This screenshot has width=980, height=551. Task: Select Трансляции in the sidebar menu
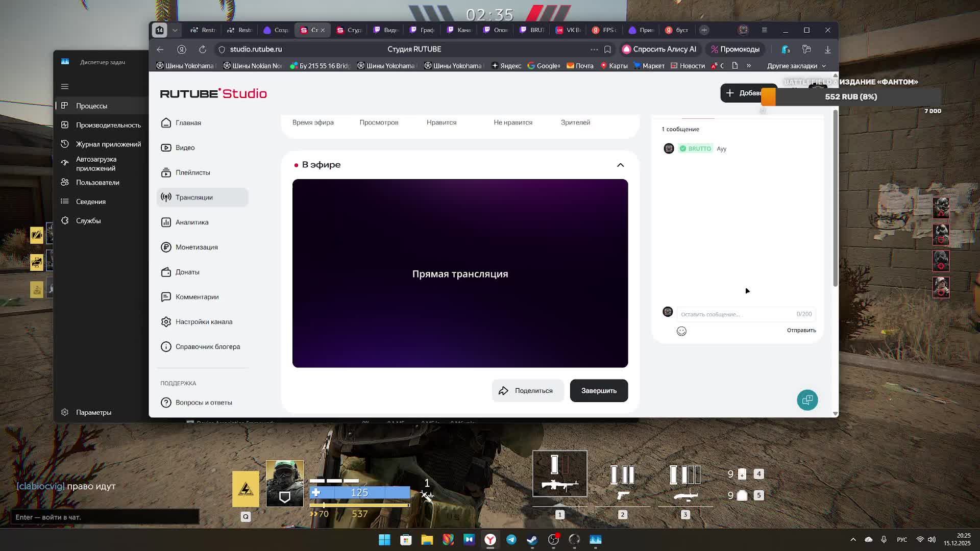(194, 197)
